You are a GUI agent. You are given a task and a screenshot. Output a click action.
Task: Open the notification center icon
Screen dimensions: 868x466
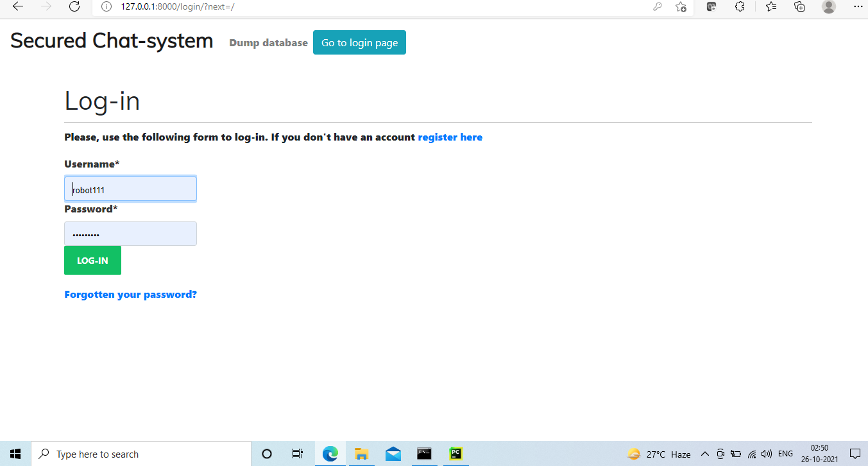854,454
